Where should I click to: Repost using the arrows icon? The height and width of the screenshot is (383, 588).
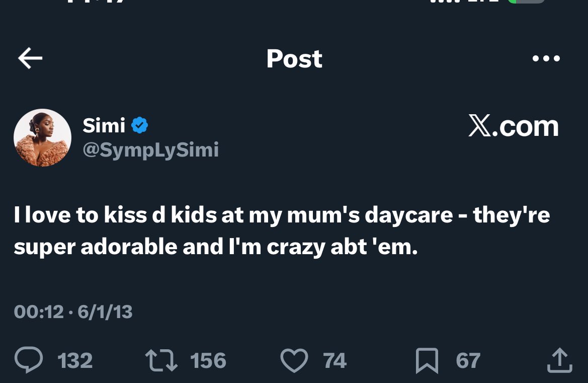(161, 361)
